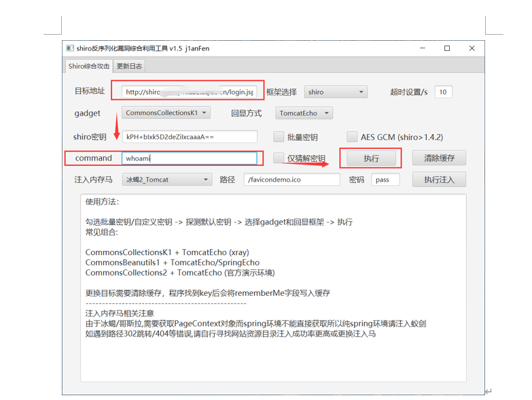
Task: Click the 目标地址 URL input field
Action: (189, 92)
